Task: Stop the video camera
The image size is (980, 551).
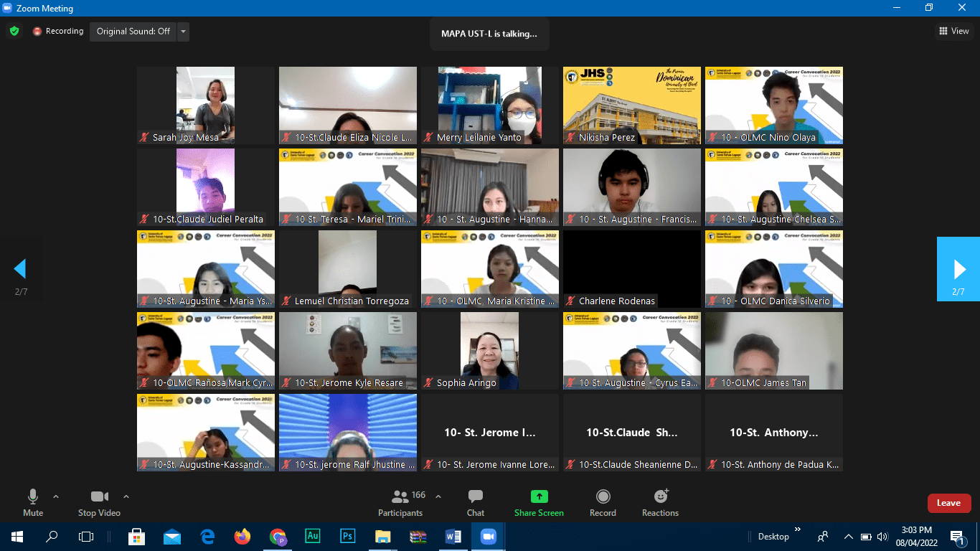Action: 99,503
